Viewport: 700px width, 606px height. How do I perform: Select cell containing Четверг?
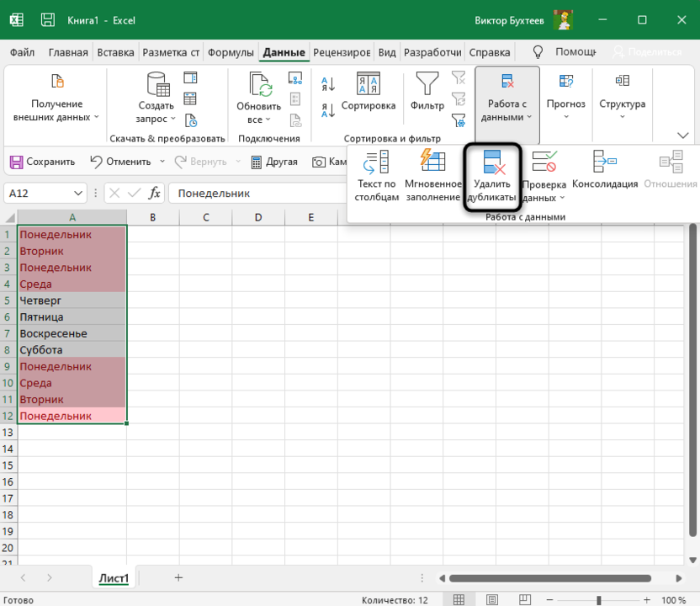click(x=72, y=300)
